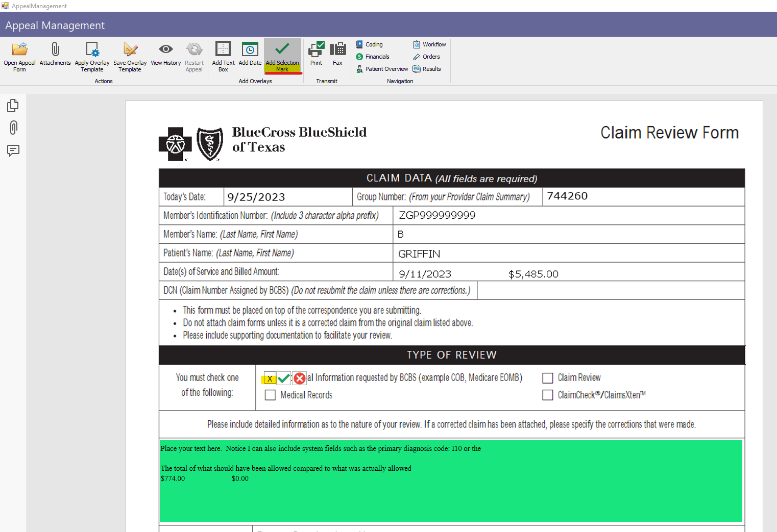The height and width of the screenshot is (532, 777).
Task: Open the Attachments paperclip in ribbon
Action: tap(55, 54)
